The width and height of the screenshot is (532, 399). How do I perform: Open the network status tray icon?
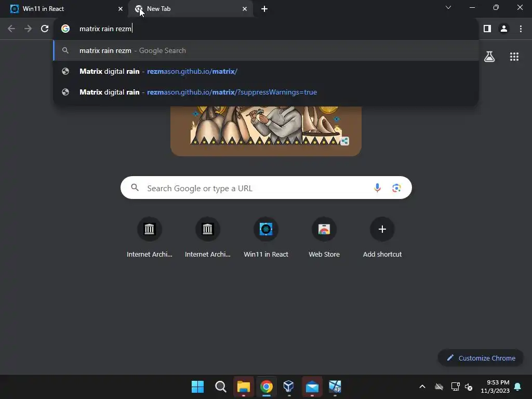pos(455,387)
